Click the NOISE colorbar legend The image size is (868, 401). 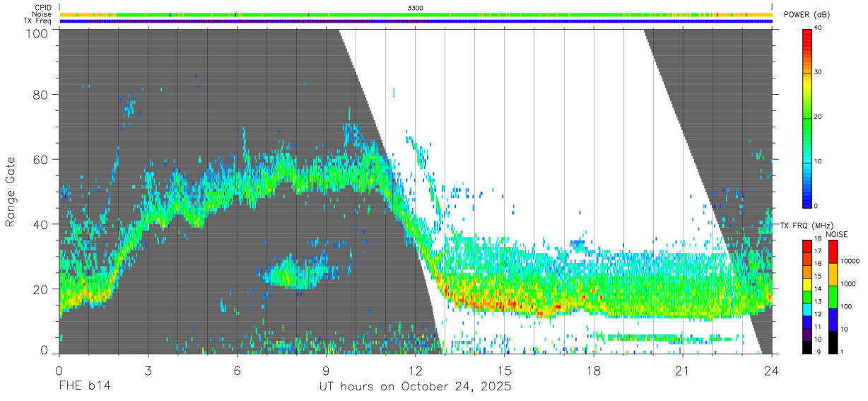[833, 296]
